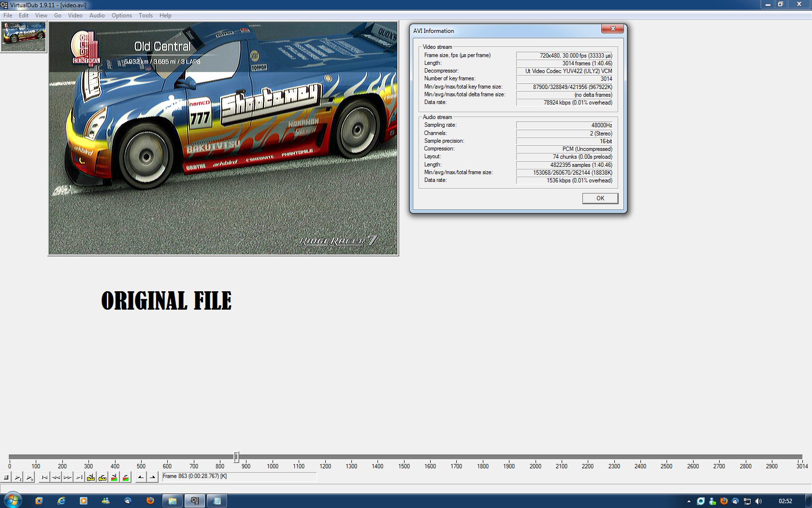812x508 pixels.
Task: Open the messenger taskbar icon
Action: (106, 501)
